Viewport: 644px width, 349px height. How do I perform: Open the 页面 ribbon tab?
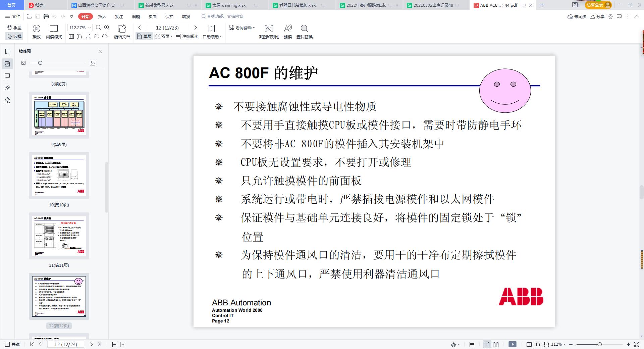pos(152,16)
